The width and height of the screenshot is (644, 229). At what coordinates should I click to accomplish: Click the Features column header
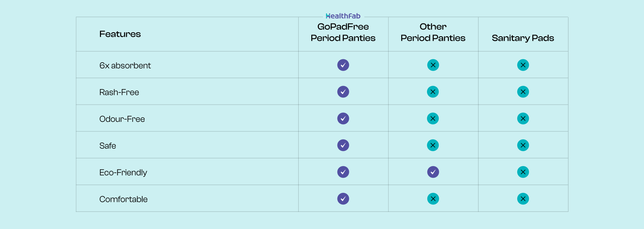[120, 34]
